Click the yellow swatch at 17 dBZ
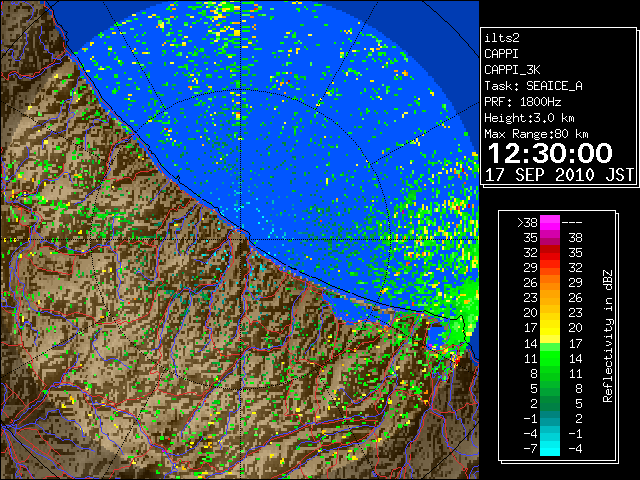The height and width of the screenshot is (480, 640). (550, 328)
